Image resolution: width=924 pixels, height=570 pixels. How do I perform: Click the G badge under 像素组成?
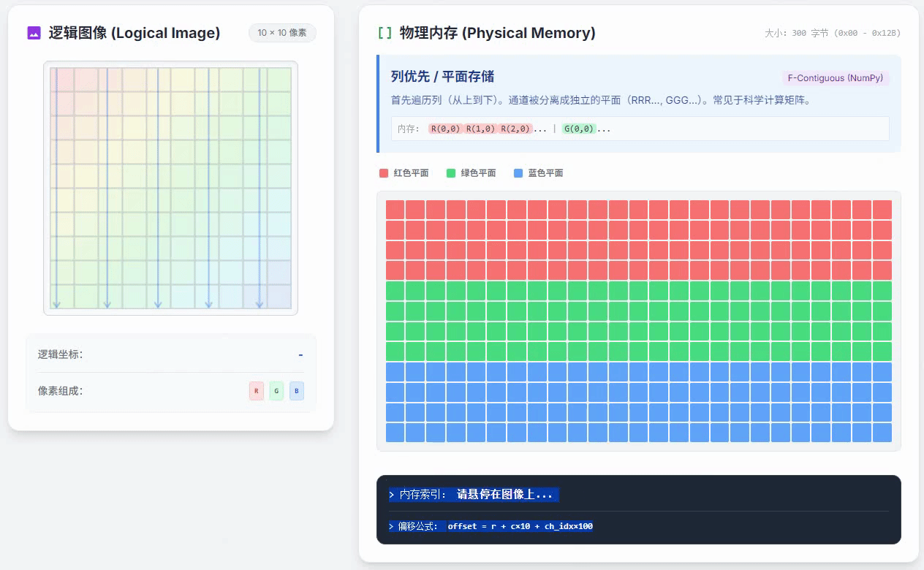point(276,390)
